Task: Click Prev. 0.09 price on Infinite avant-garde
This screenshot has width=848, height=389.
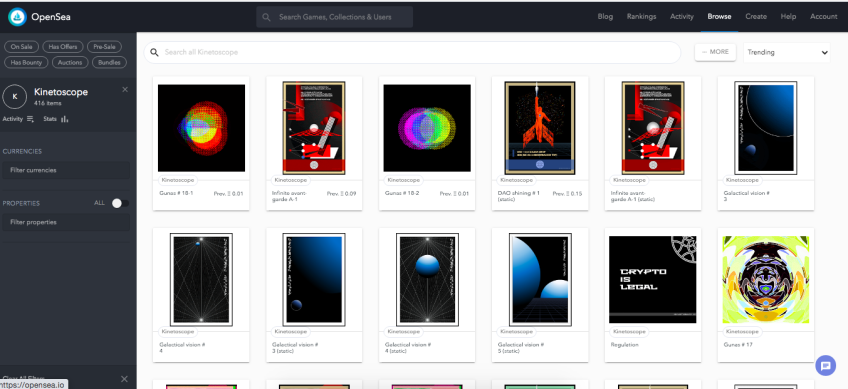Action: click(341, 193)
